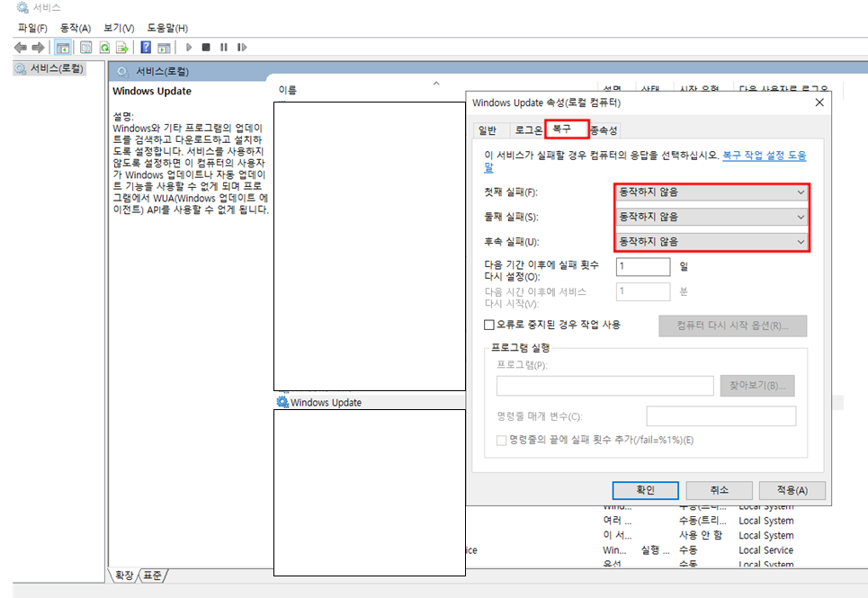This screenshot has height=598, width=868.
Task: Click the 프로그램(P) path field
Action: click(604, 386)
